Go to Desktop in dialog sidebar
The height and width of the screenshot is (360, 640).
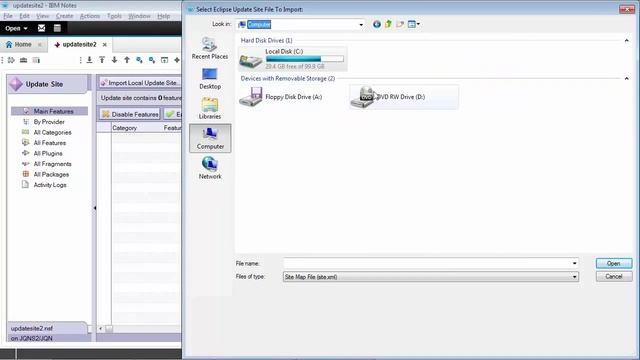point(210,78)
